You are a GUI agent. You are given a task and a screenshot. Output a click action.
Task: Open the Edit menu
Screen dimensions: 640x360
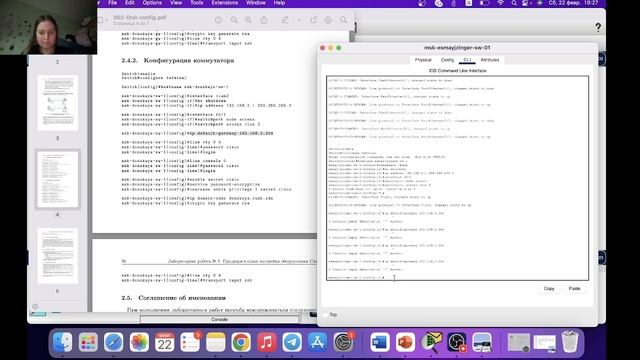pyautogui.click(x=130, y=3)
